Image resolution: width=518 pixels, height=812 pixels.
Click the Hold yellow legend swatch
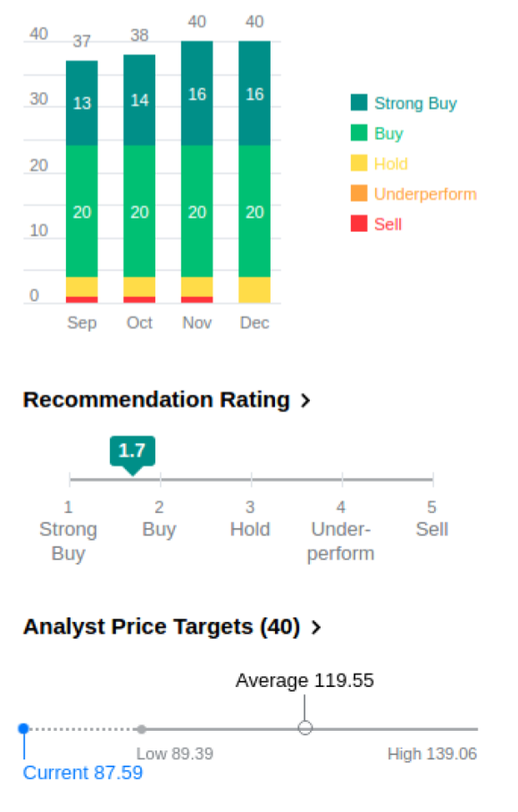[x=359, y=163]
